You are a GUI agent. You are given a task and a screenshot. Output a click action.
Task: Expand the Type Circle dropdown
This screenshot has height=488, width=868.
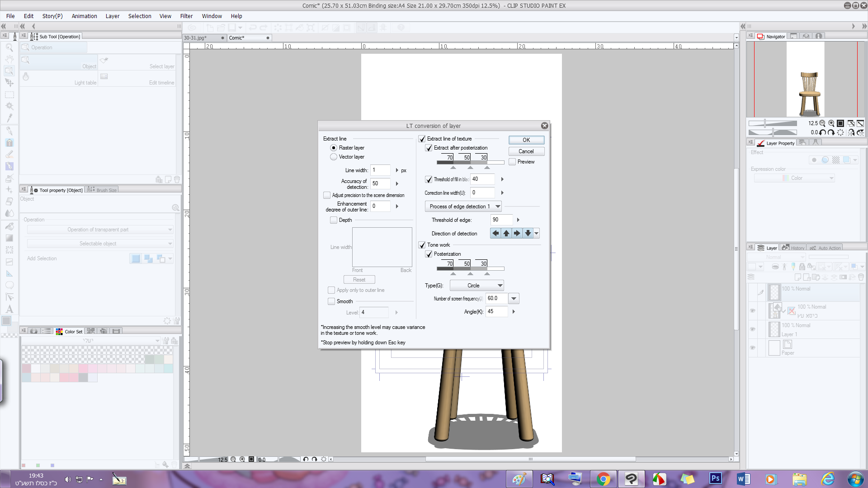click(x=476, y=286)
